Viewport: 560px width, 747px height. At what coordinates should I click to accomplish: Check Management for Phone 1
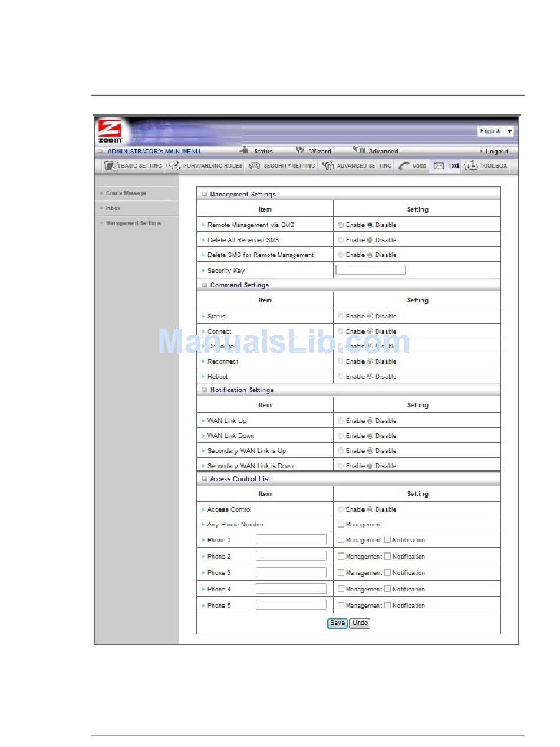click(x=341, y=539)
